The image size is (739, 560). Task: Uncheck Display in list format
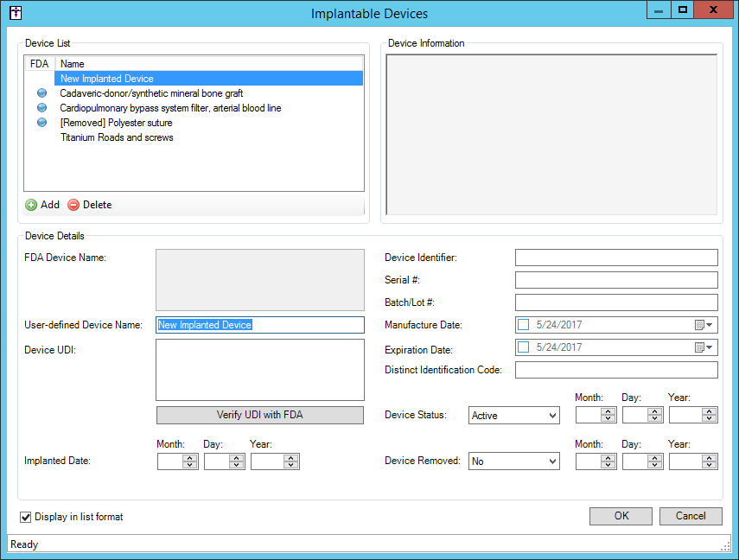pyautogui.click(x=26, y=517)
